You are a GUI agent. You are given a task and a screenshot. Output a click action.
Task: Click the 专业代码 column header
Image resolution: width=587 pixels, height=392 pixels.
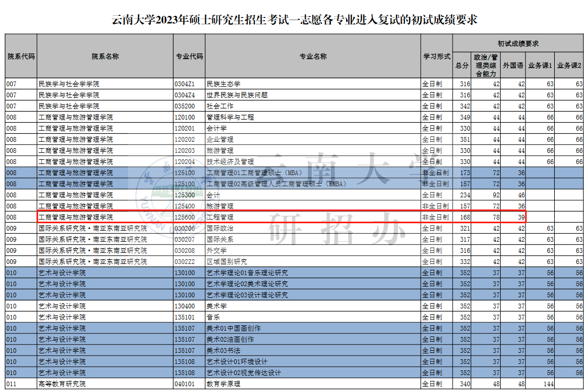pos(189,57)
